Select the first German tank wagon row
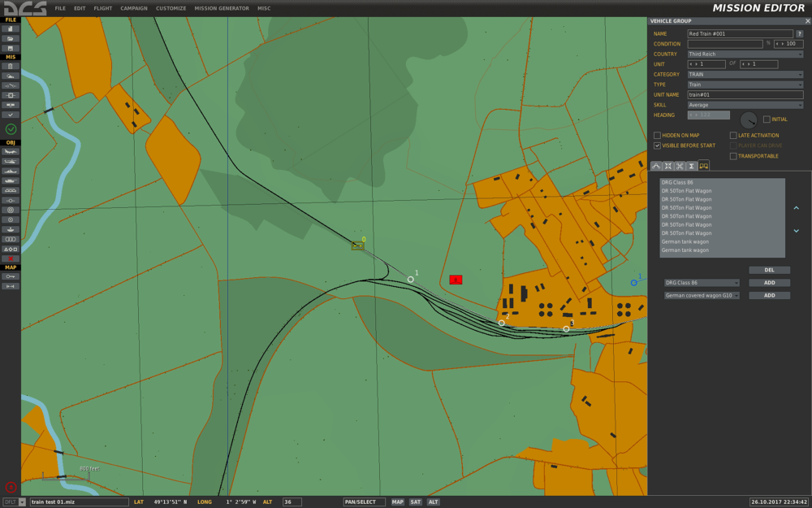812x508 pixels. 723,241
